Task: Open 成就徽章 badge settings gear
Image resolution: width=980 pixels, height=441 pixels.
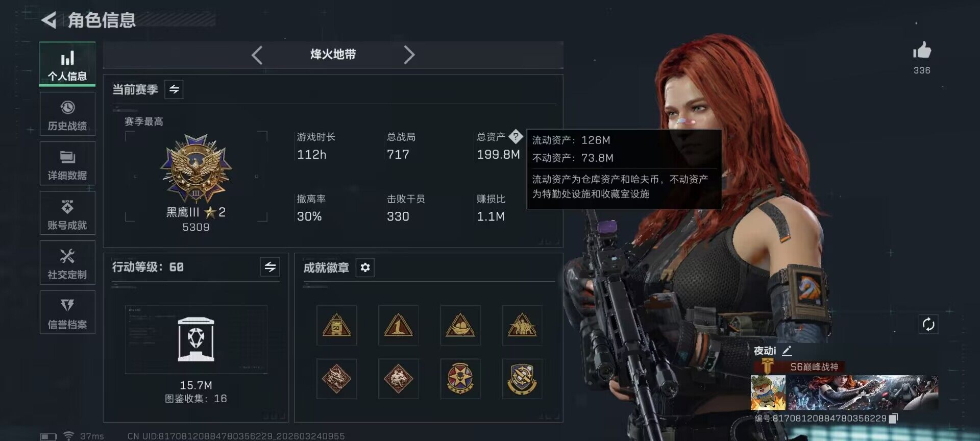Action: tap(365, 267)
